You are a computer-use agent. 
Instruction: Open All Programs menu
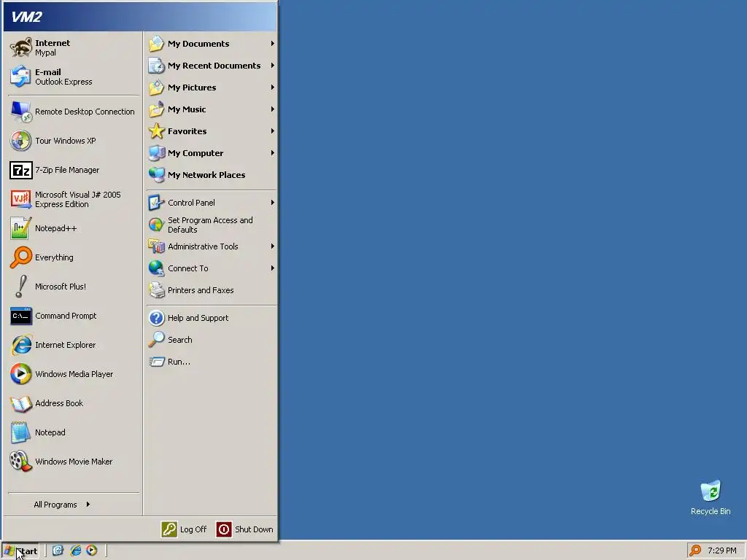click(x=62, y=505)
